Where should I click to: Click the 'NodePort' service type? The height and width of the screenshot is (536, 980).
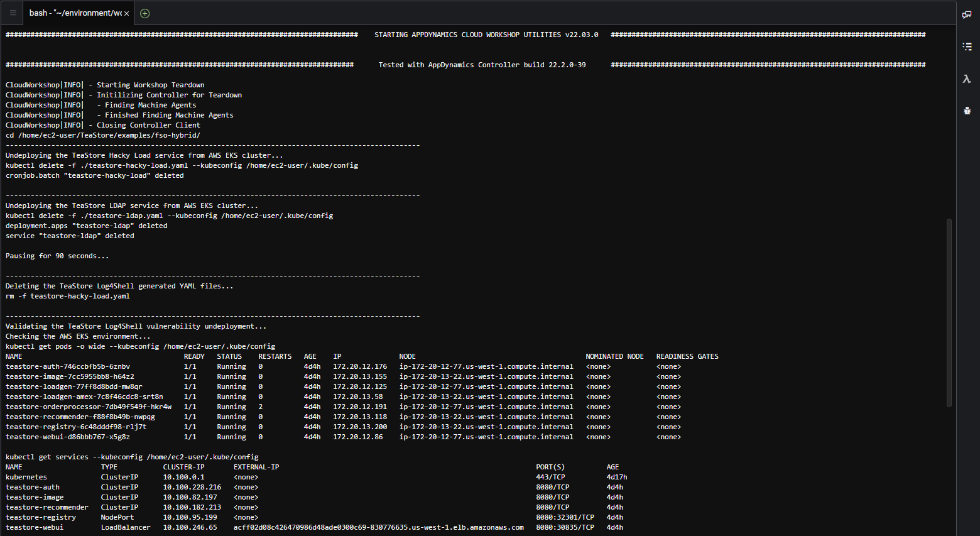(x=117, y=517)
